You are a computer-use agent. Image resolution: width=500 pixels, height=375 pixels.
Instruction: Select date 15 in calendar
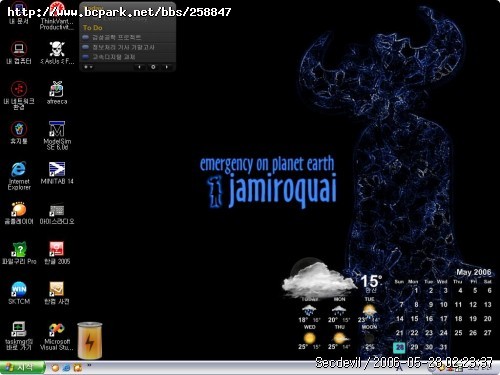click(x=414, y=319)
